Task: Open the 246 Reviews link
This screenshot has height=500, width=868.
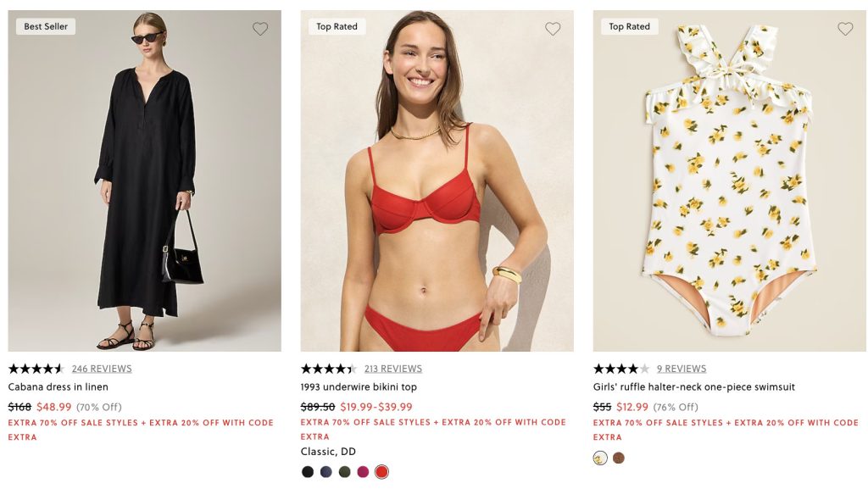Action: [102, 369]
